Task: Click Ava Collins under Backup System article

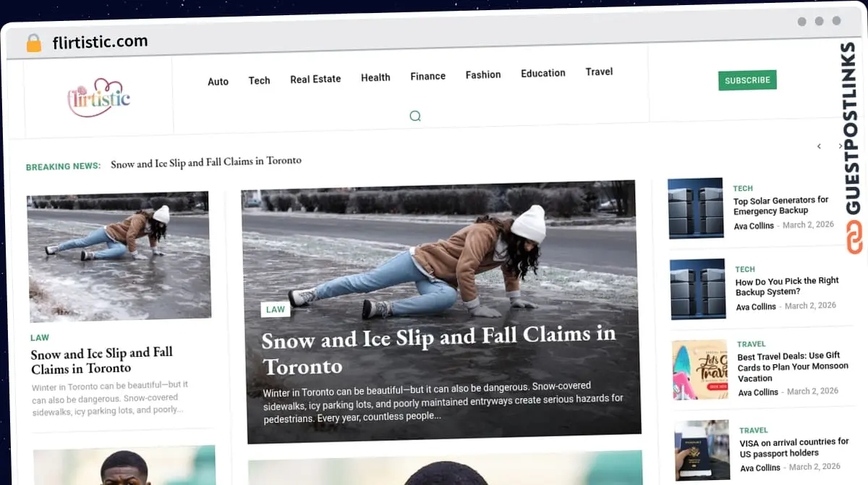Action: coord(756,307)
